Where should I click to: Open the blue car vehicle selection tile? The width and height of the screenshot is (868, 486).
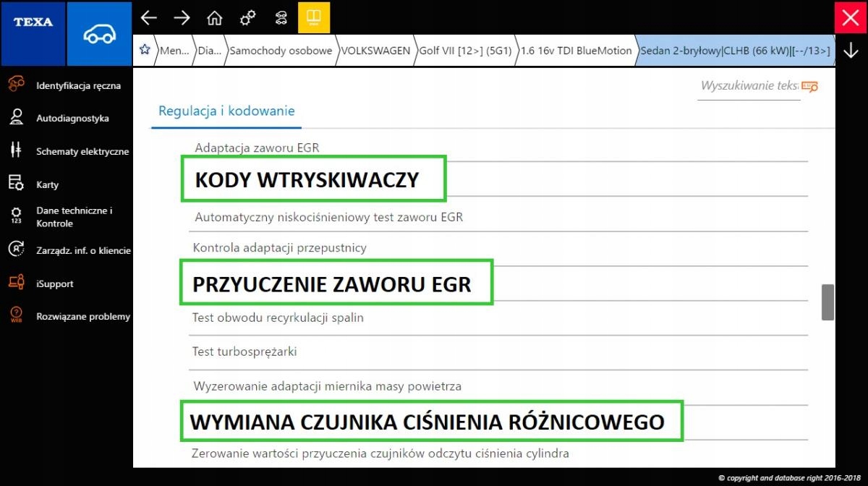pyautogui.click(x=99, y=33)
